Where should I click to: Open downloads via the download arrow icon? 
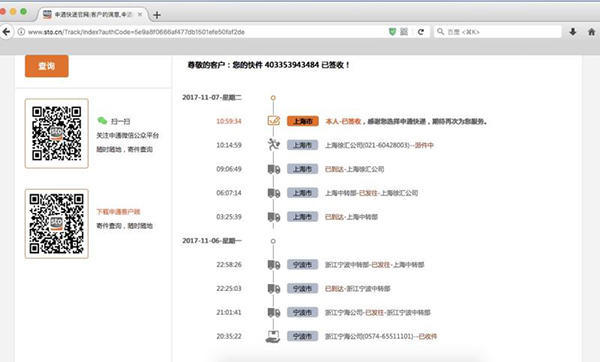coord(572,32)
